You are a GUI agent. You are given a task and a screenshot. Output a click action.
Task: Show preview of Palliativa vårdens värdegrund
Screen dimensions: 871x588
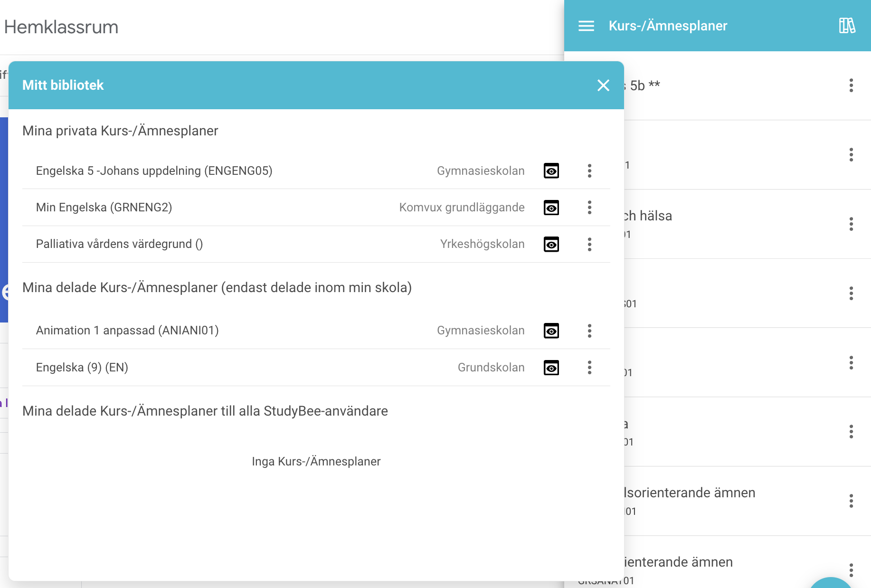click(x=551, y=244)
